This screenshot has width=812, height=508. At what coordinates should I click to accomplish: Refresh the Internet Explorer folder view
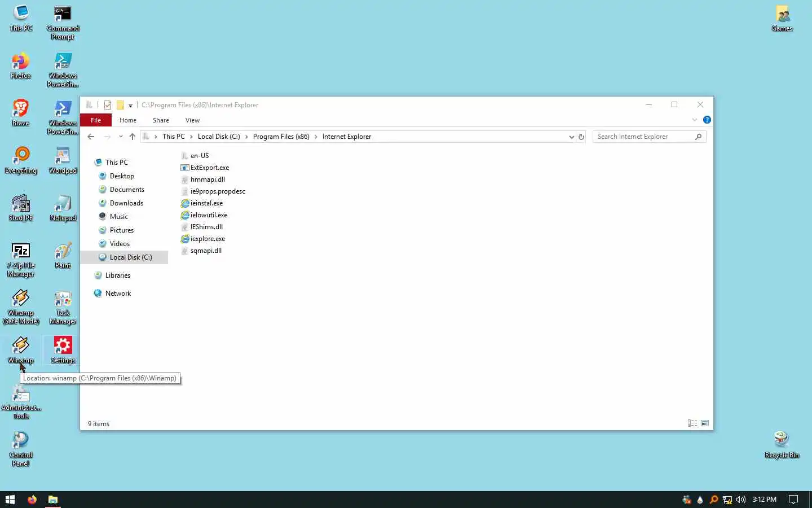[581, 137]
